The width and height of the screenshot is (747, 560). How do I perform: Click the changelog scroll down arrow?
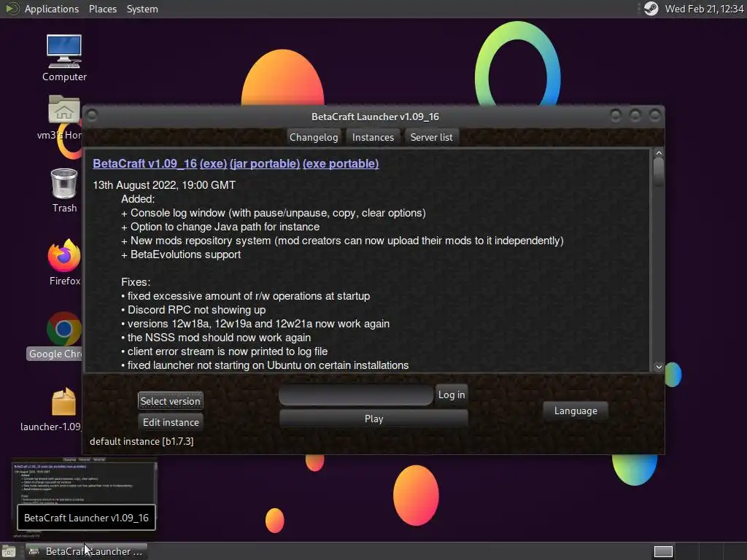coord(659,366)
